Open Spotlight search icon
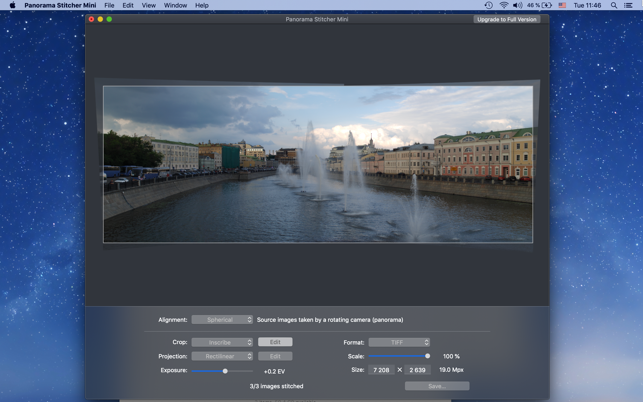 [613, 5]
